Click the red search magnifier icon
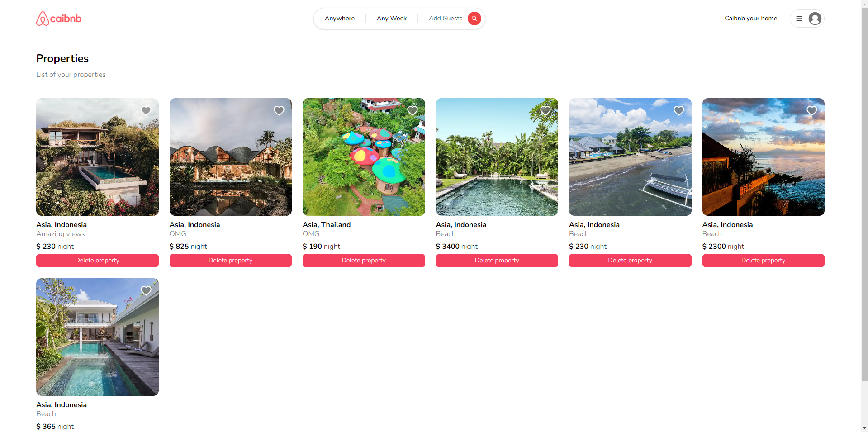This screenshot has width=868, height=432. [x=474, y=19]
